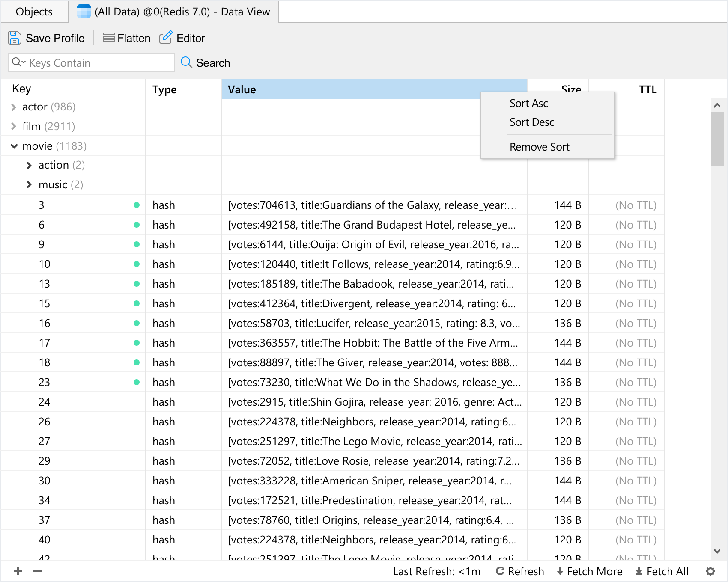This screenshot has width=728, height=582.
Task: Click the Flatten button label
Action: [x=134, y=38]
